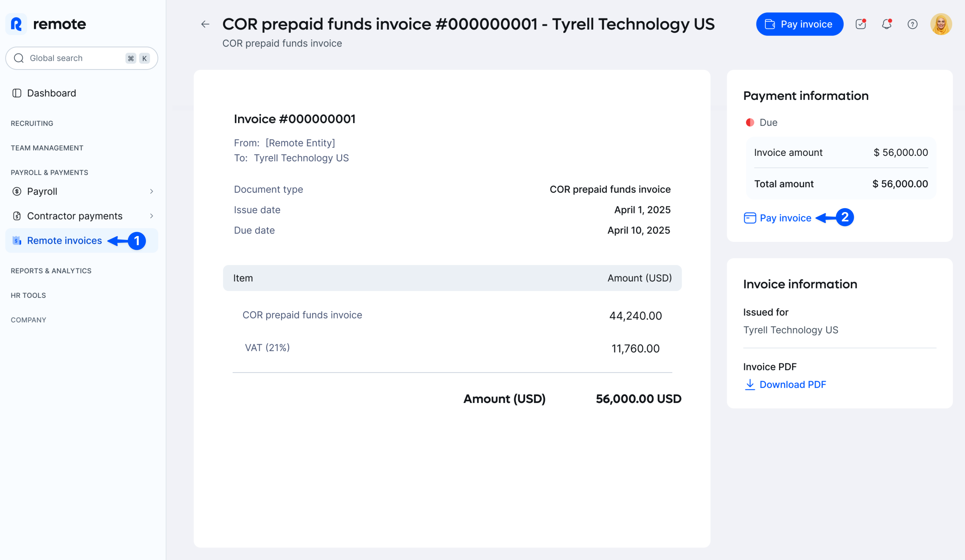The height and width of the screenshot is (560, 965).
Task: Open the notifications bell
Action: pyautogui.click(x=886, y=24)
